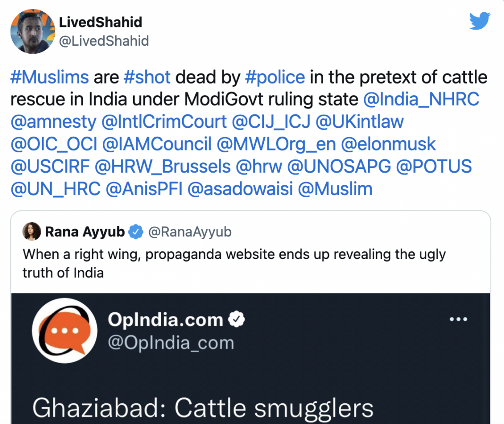Screen dimensions: 504x424
Task: Open the @OpIndia_com handle
Action: pos(171,343)
